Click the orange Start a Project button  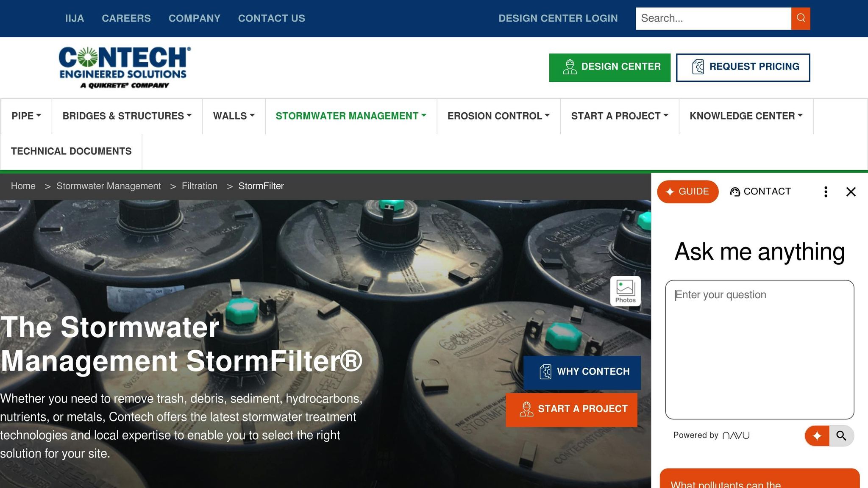571,410
